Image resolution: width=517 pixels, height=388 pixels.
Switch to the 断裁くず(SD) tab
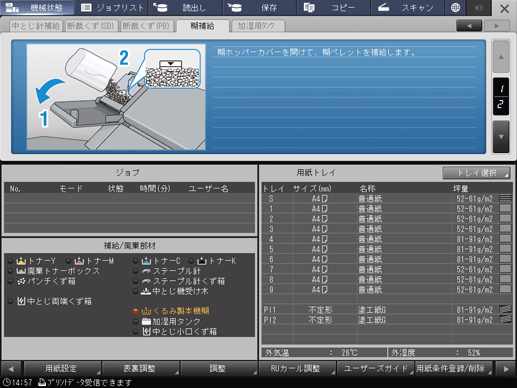[91, 26]
